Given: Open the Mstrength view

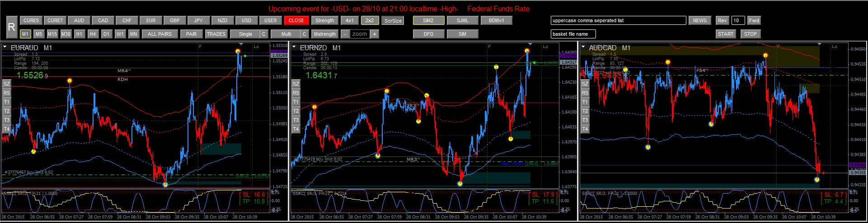Looking at the screenshot, I should [x=324, y=34].
